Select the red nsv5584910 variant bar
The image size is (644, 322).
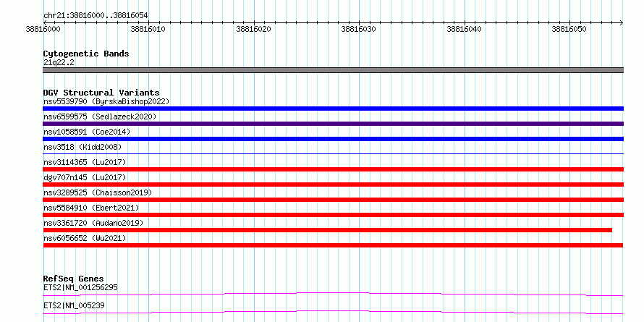[x=333, y=215]
